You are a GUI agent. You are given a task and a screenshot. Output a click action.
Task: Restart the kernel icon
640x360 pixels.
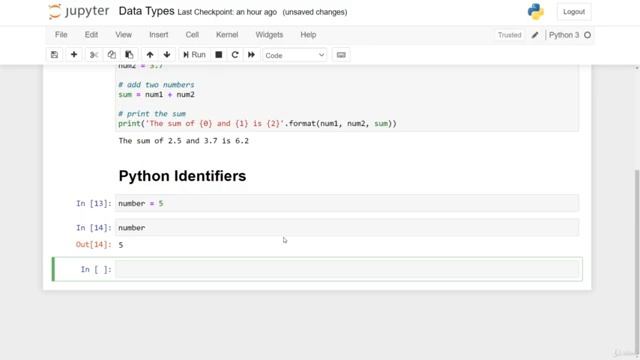pyautogui.click(x=235, y=55)
